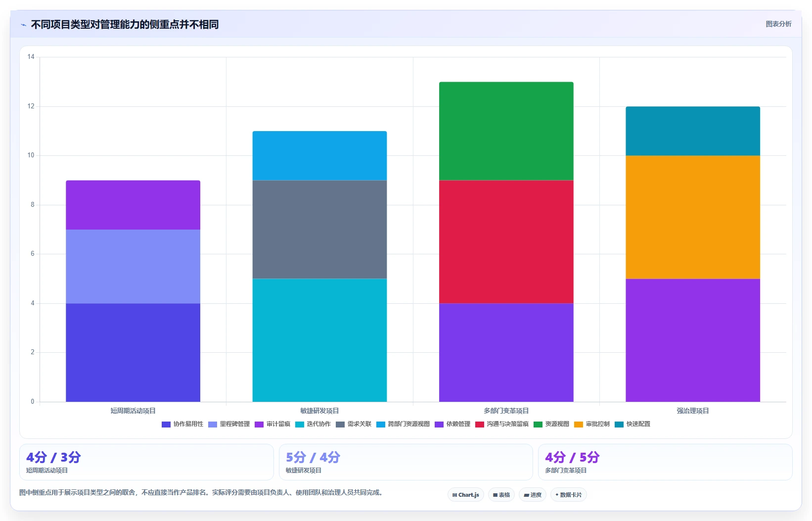
Task: Click the y-axis tick label 10
Action: 31,155
